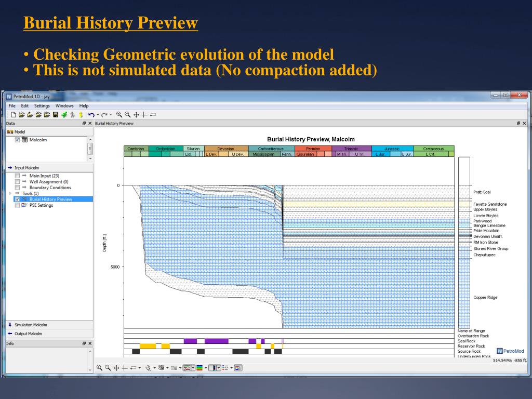532x399 pixels.
Task: Click the legend panel icon at toolbar end
Action: (238, 368)
